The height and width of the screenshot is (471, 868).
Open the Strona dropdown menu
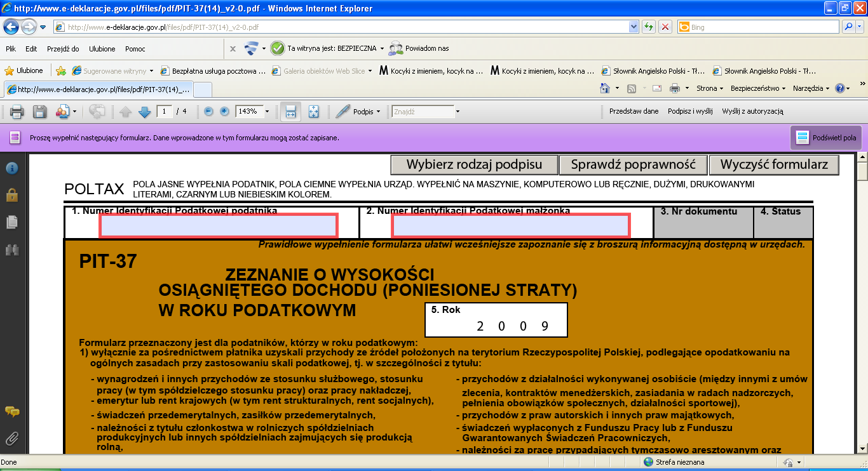pos(710,88)
